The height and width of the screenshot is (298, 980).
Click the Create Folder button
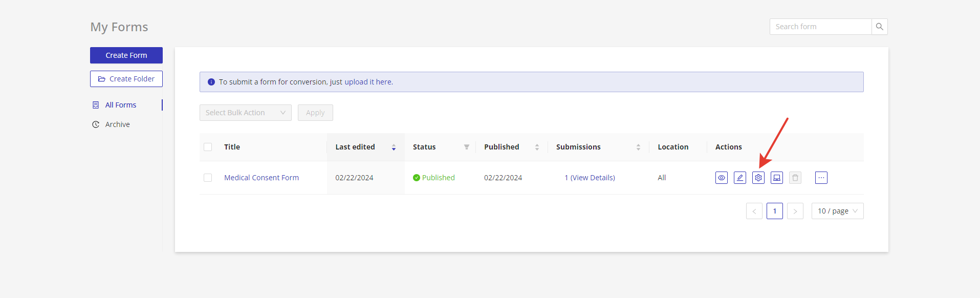[126, 79]
